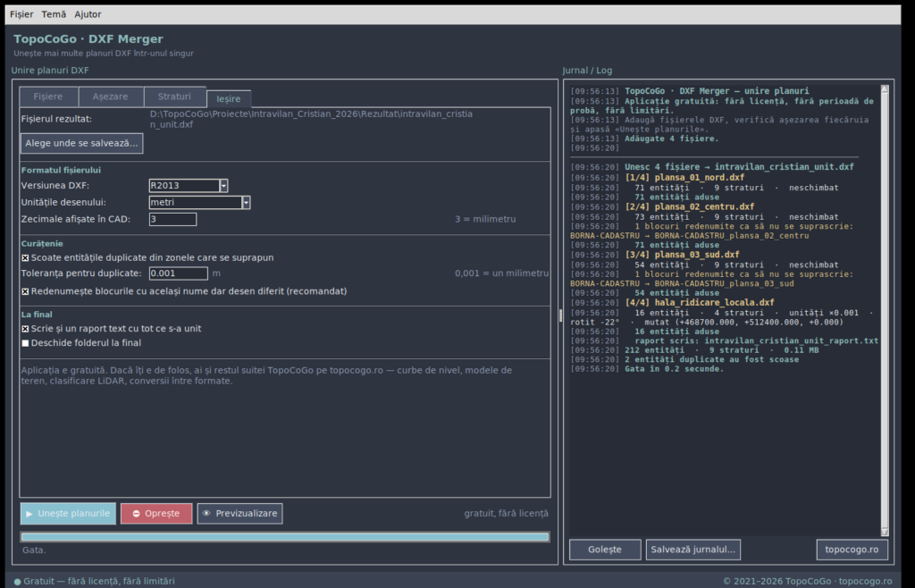Click the Previzualizare button

(239, 513)
